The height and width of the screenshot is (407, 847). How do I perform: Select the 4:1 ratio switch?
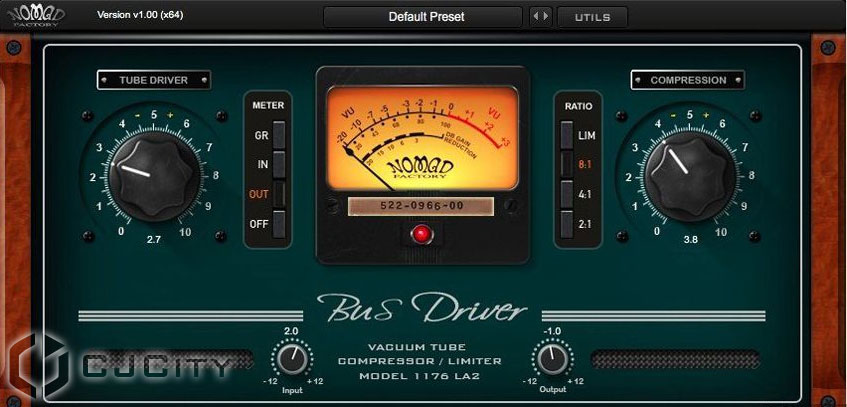click(x=567, y=194)
